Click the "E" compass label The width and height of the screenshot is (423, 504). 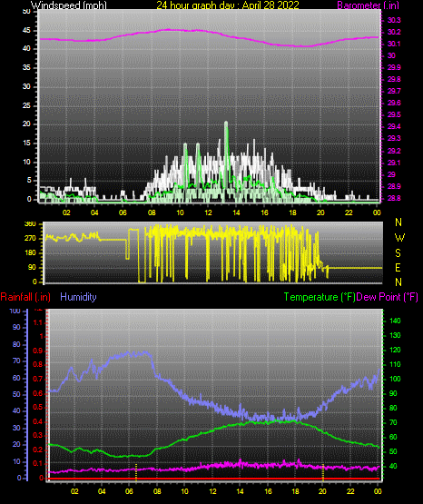coord(398,268)
